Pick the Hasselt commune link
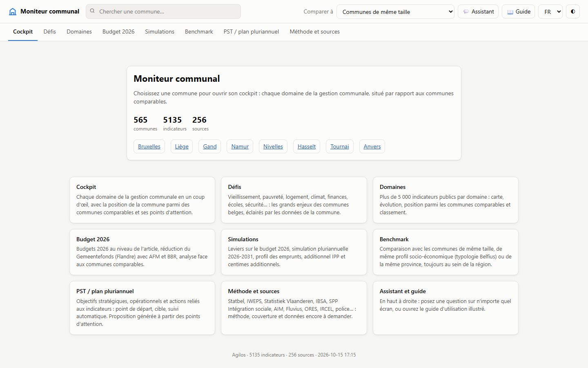The width and height of the screenshot is (588, 368). tap(307, 146)
